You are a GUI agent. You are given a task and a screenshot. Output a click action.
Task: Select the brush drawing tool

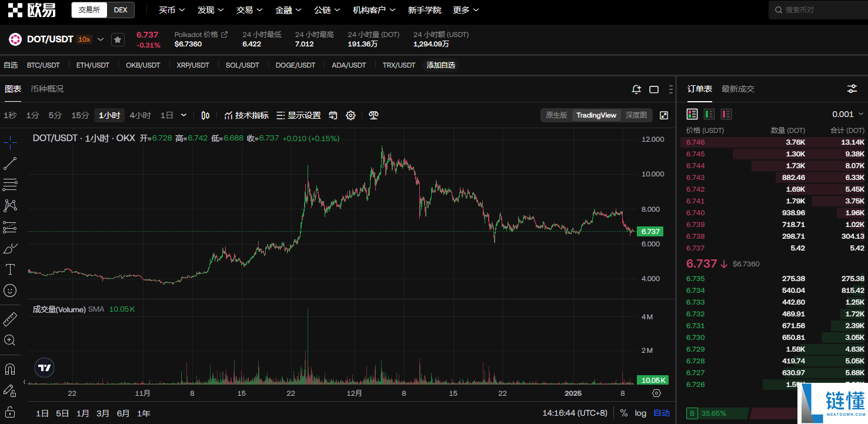pos(10,248)
